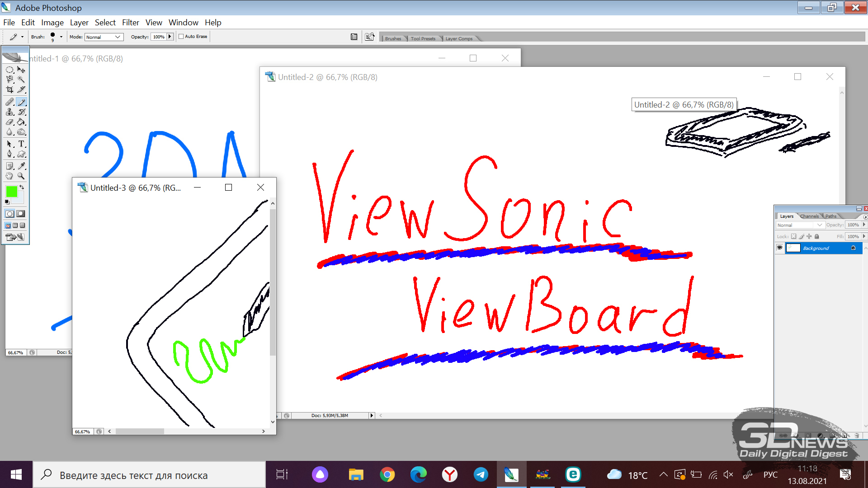Screen dimensions: 868x488
Task: Open the Filter menu
Action: 131,23
